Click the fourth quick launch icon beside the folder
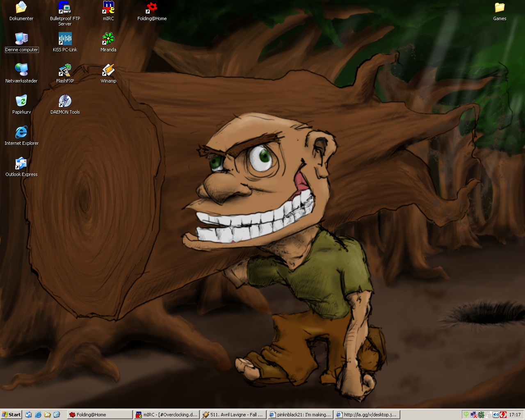The image size is (525, 420). coord(57,415)
